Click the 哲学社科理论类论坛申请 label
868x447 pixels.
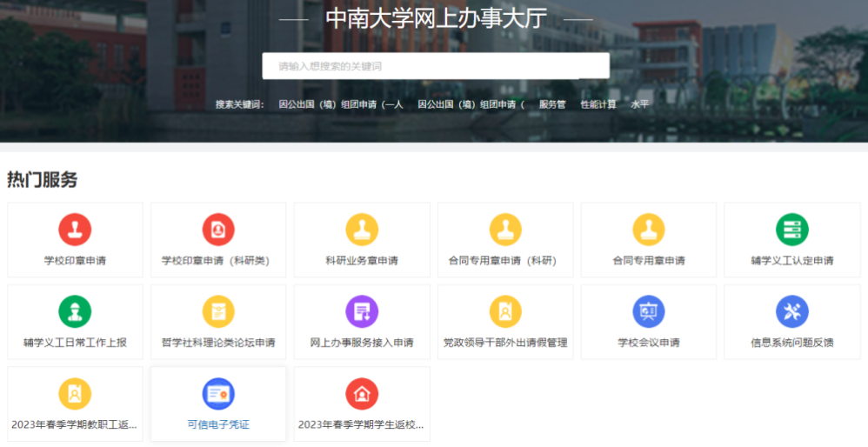point(218,343)
